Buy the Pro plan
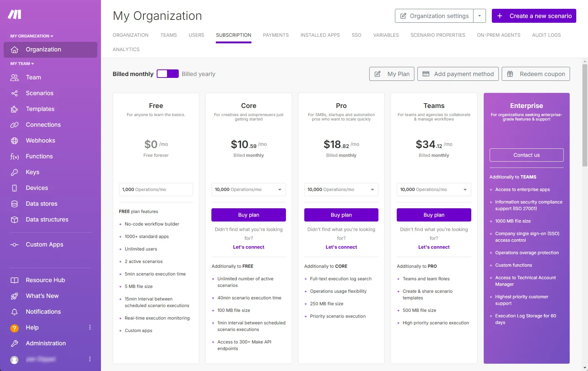Screen dimensions: 588x371 tap(341, 215)
